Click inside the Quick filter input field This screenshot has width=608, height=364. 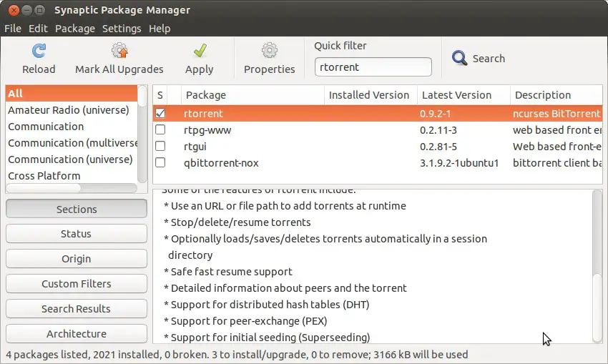click(x=373, y=67)
